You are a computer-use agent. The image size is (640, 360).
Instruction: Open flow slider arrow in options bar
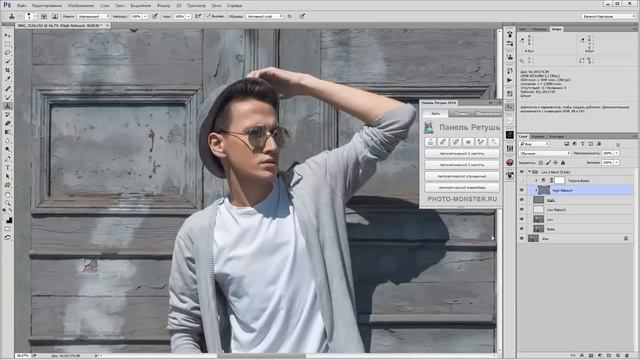[189, 16]
